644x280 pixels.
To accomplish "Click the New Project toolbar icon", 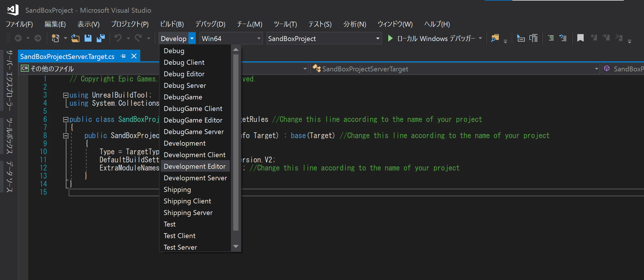I will (x=55, y=38).
